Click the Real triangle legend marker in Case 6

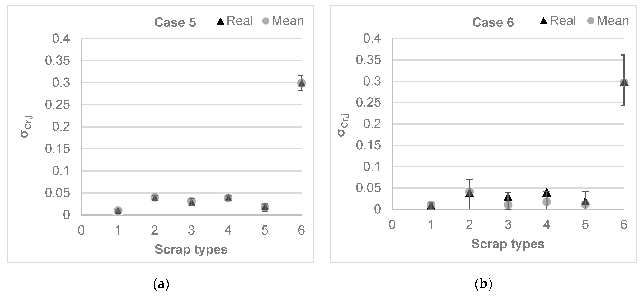(543, 21)
